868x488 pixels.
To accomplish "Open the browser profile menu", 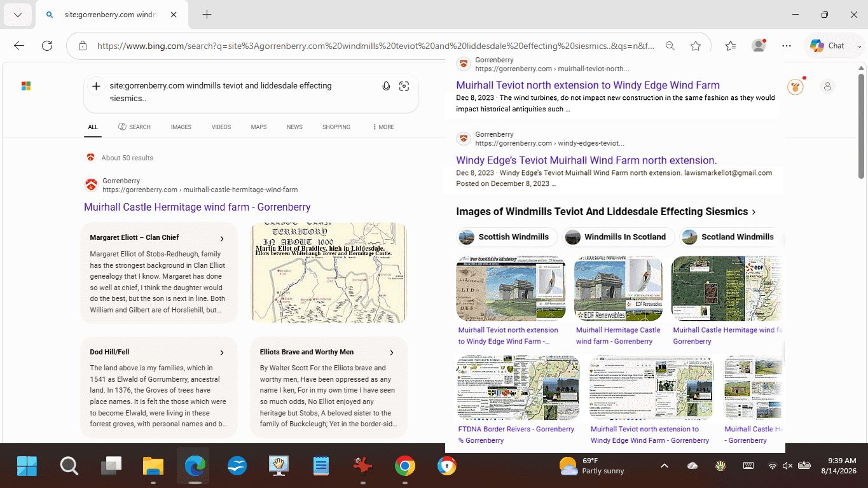I will point(759,46).
